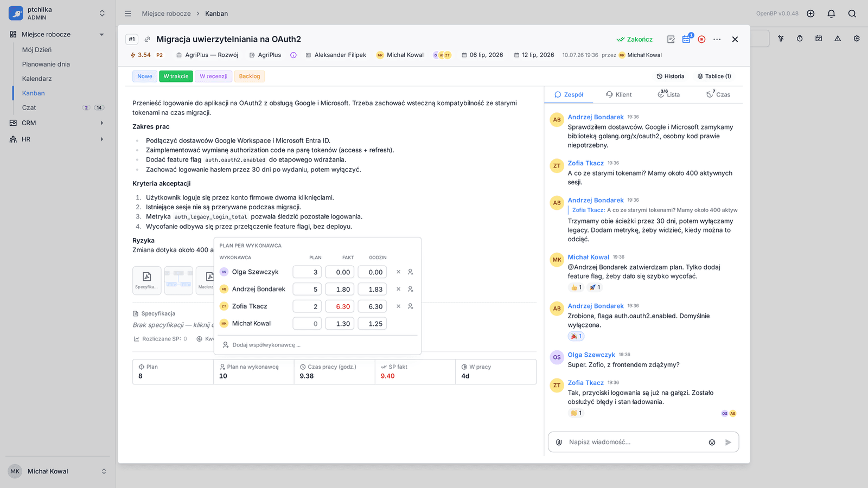
Task: Click plan input for Andrzej Bondarek
Action: tap(307, 289)
